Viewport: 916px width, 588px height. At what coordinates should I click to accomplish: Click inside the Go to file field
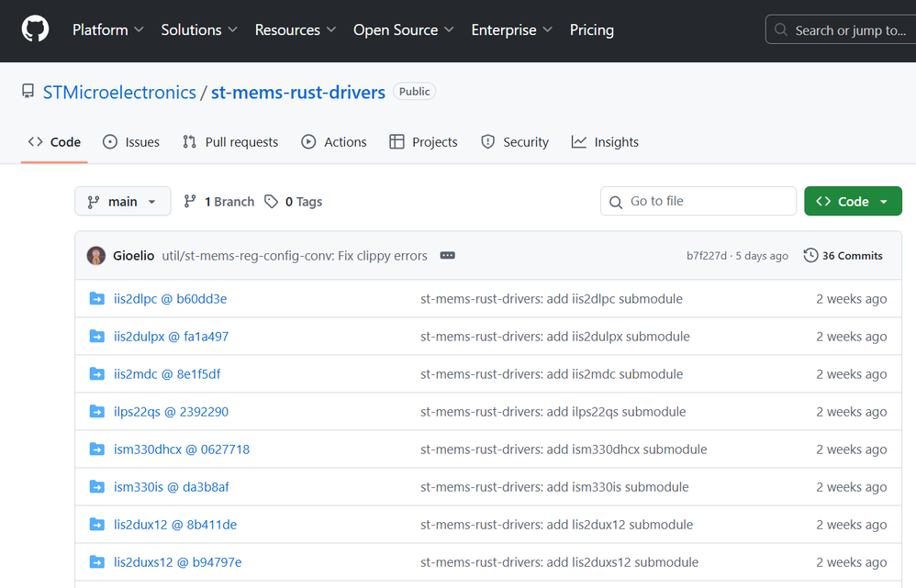coord(698,201)
